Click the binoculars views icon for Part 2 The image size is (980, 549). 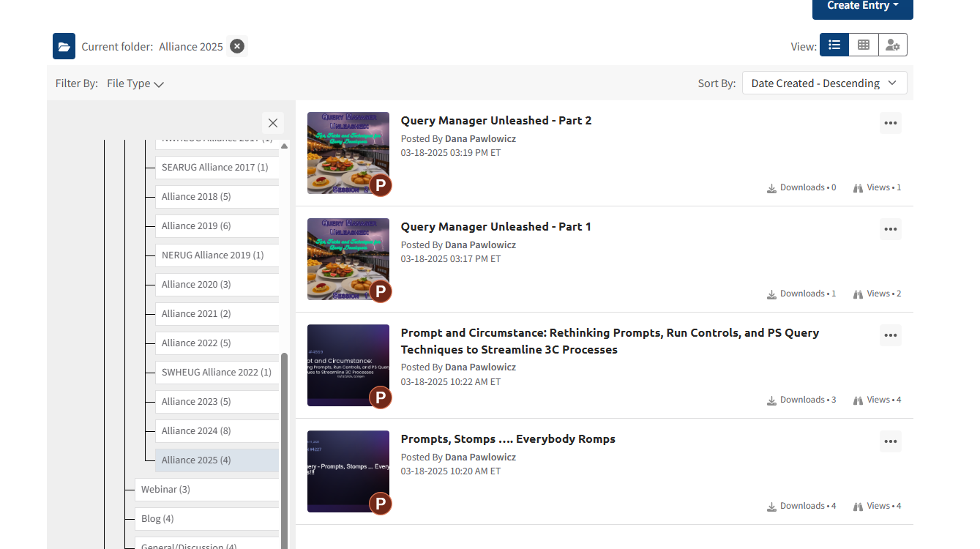858,188
